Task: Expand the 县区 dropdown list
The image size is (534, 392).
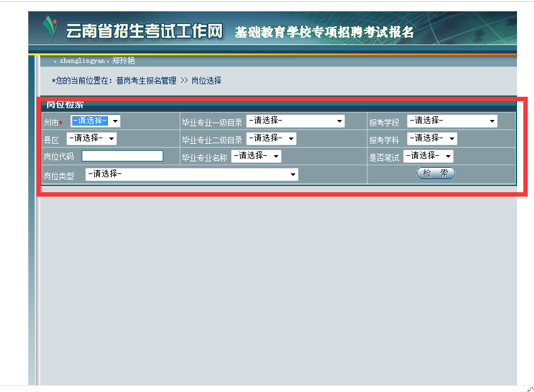Action: [x=92, y=138]
